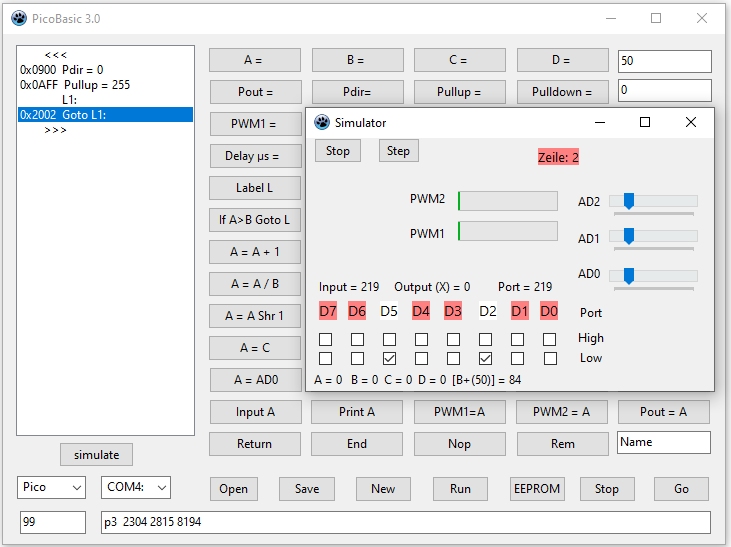The image size is (731, 547).
Task: Uncheck the Low checkbox under D2
Action: coord(485,358)
